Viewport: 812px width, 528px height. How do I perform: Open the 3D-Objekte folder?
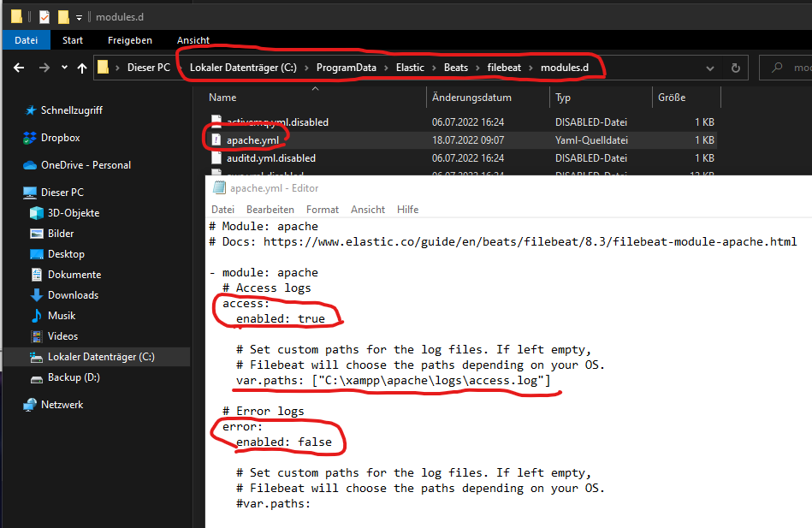click(x=73, y=213)
